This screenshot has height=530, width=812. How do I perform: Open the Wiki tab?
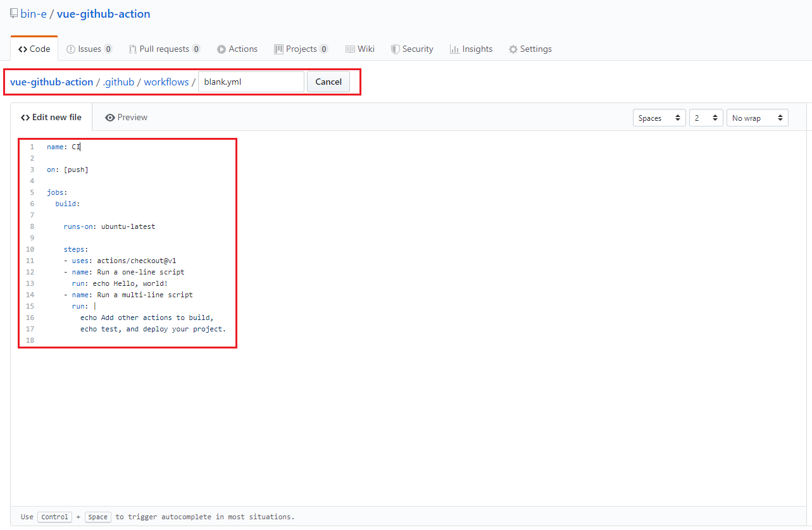(360, 49)
